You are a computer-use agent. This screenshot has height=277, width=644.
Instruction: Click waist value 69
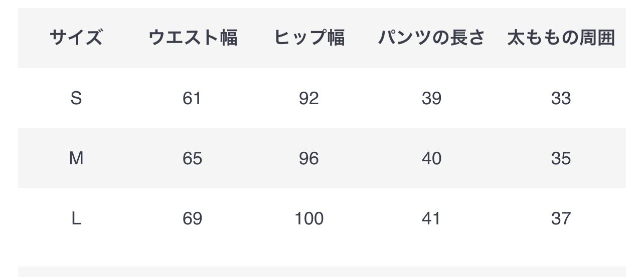(x=192, y=218)
